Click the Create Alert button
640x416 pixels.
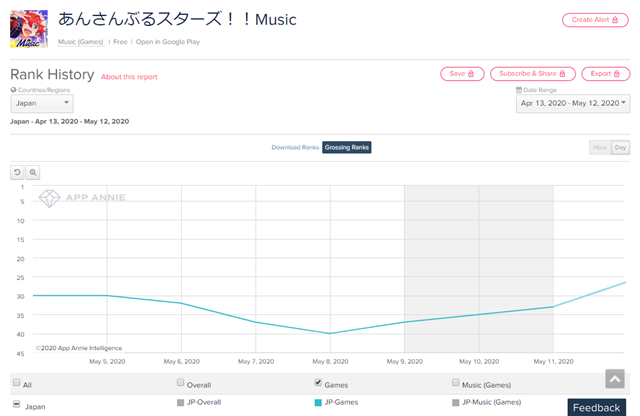coord(595,20)
